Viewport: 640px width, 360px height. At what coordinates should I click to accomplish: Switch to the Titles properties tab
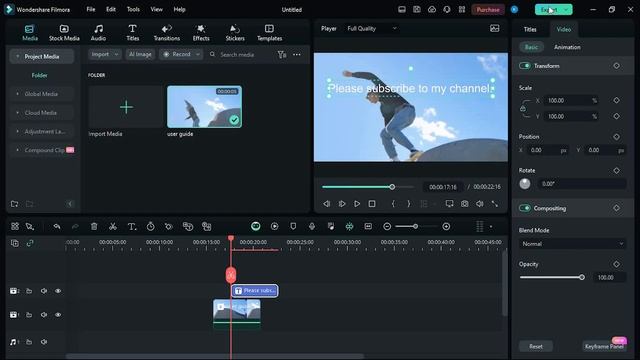pos(530,29)
